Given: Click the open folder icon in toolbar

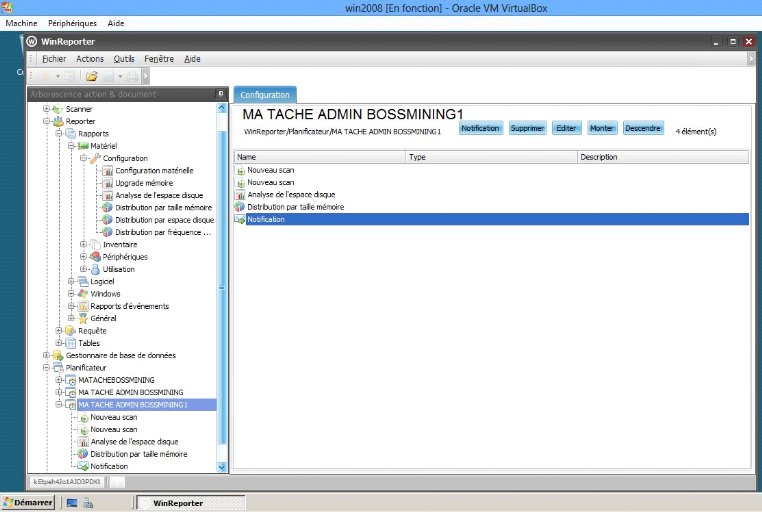Looking at the screenshot, I should click(x=91, y=76).
